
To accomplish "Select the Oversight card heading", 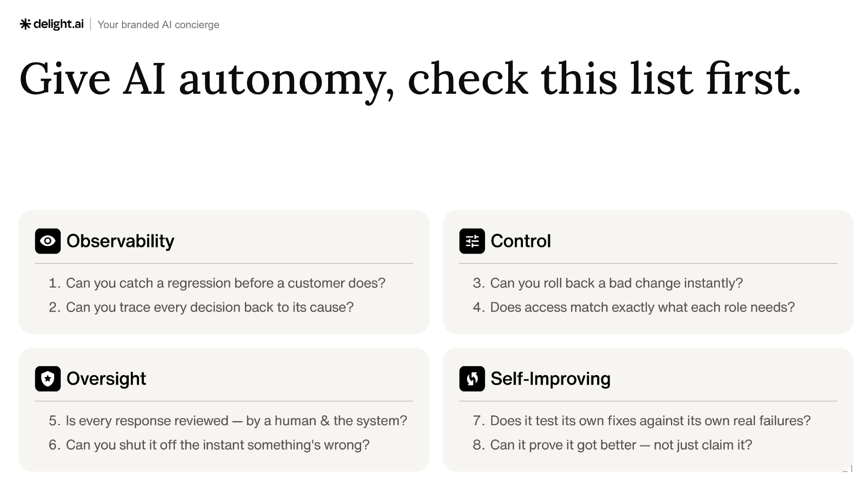I will (x=106, y=379).
